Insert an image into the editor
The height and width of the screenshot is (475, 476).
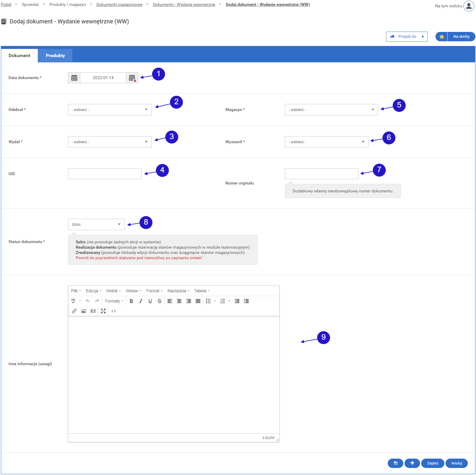coord(84,311)
